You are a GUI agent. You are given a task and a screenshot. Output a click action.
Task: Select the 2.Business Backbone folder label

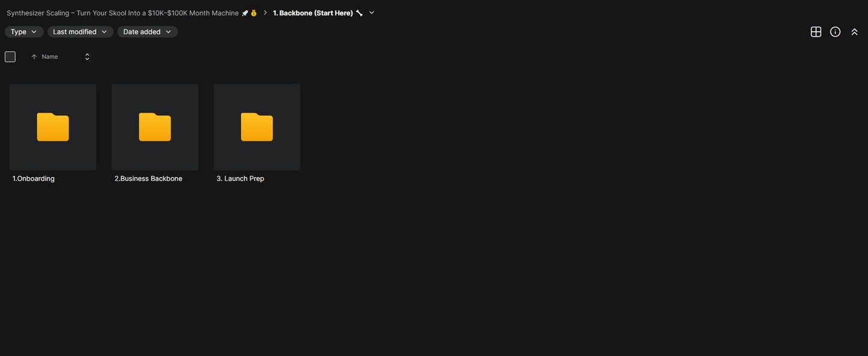click(148, 179)
